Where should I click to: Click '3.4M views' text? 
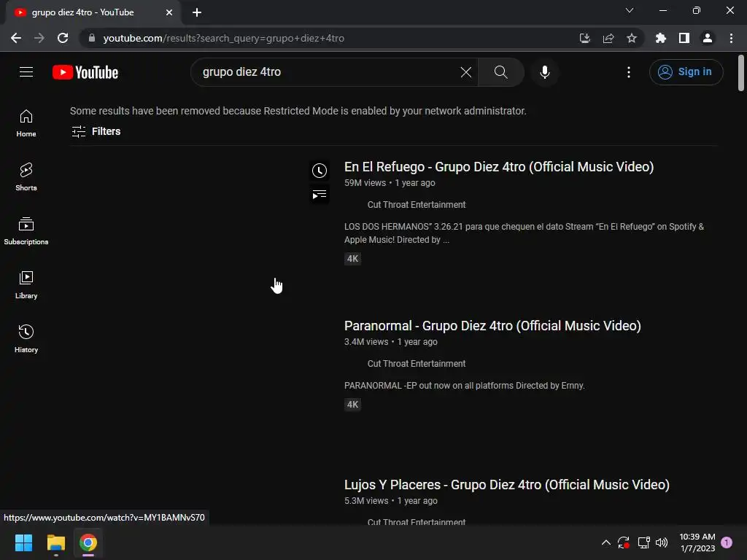pyautogui.click(x=366, y=342)
